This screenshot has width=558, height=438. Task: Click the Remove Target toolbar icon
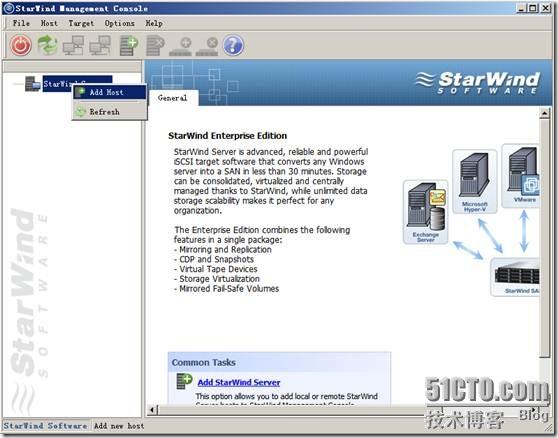click(207, 47)
